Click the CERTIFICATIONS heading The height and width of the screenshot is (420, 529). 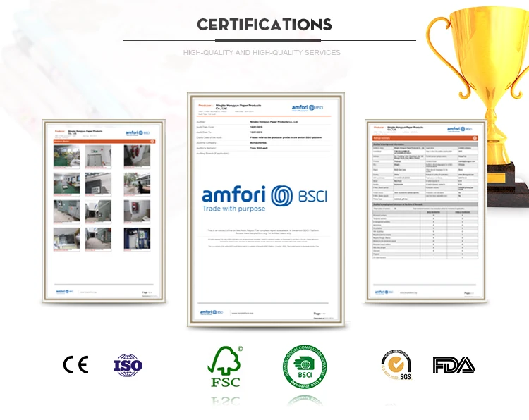pyautogui.click(x=264, y=25)
